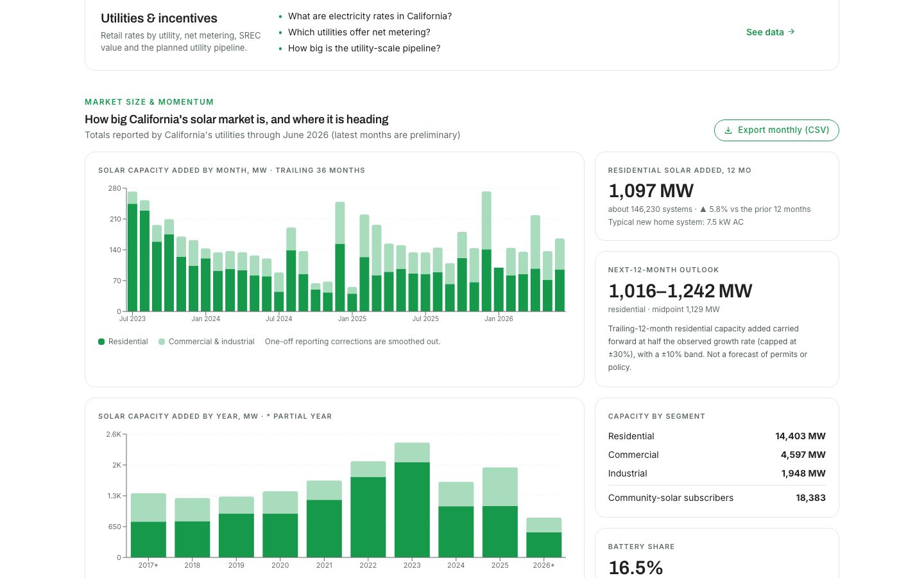Click the Jul 2023 monthly bar

(x=132, y=251)
